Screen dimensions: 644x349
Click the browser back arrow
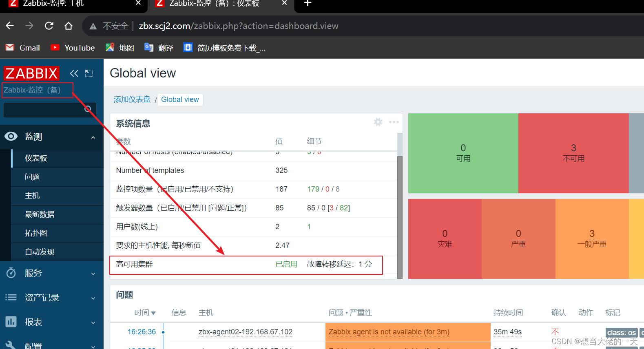coord(10,26)
